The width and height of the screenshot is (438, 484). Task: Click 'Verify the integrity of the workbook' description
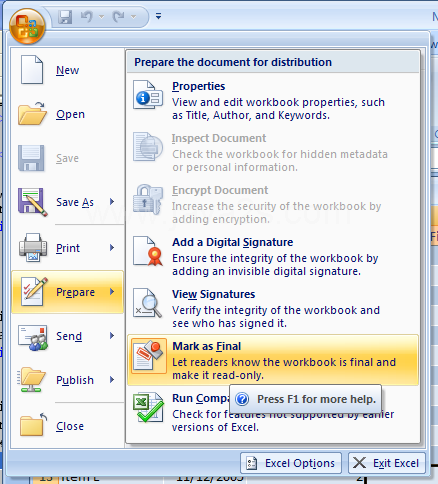pyautogui.click(x=276, y=317)
